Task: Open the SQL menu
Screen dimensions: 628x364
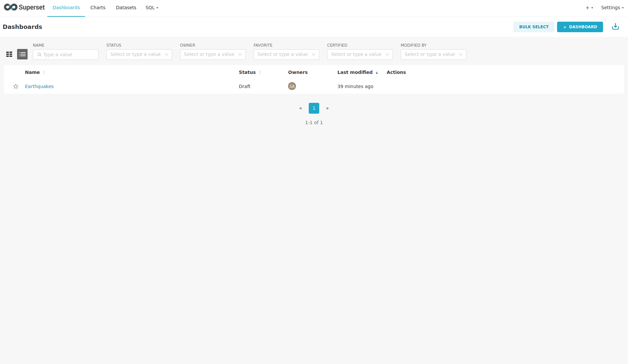Action: [x=152, y=8]
